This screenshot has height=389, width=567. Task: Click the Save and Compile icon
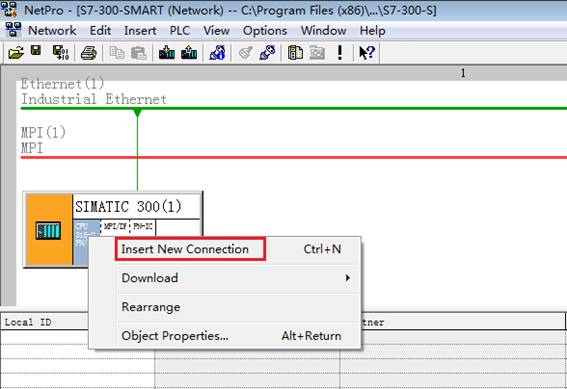[x=61, y=53]
